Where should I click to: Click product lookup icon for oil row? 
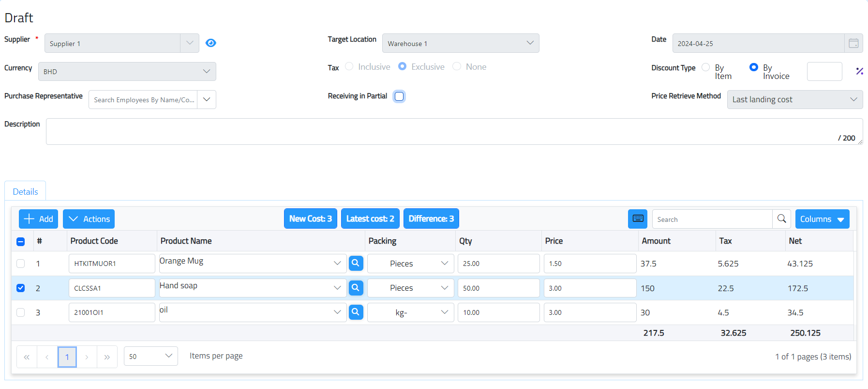tap(356, 312)
